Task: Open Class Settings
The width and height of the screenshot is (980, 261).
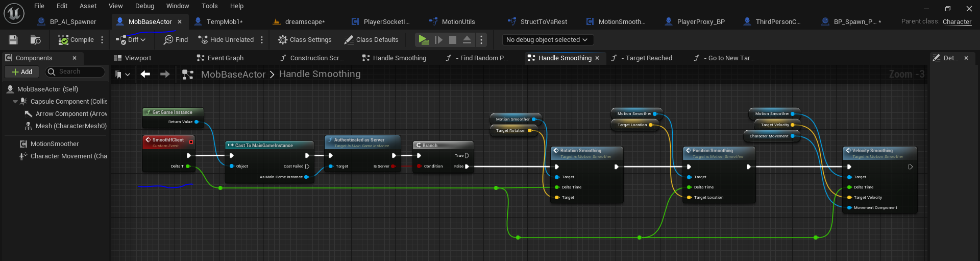Action: click(x=305, y=40)
